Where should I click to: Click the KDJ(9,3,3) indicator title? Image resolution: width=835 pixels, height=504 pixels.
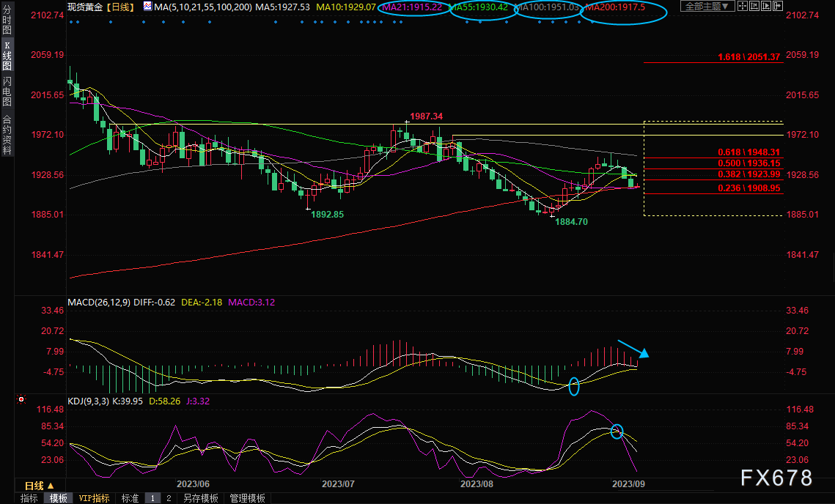tap(88, 401)
